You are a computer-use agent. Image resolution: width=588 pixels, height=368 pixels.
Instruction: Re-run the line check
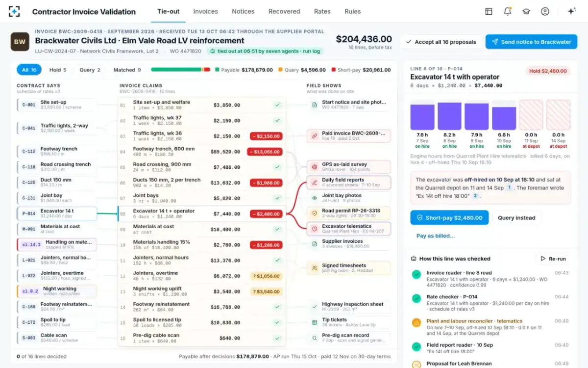click(x=553, y=259)
